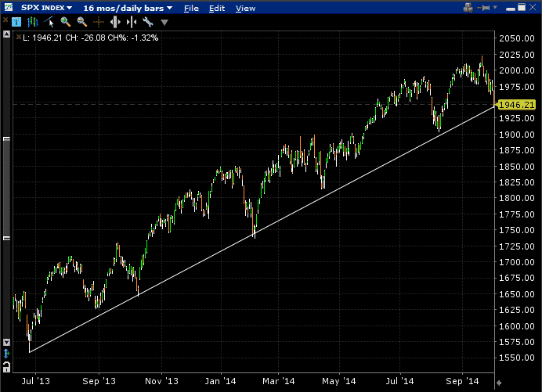Viewport: 542px width, 392px height.
Task: Open the Edit menu
Action: (217, 9)
